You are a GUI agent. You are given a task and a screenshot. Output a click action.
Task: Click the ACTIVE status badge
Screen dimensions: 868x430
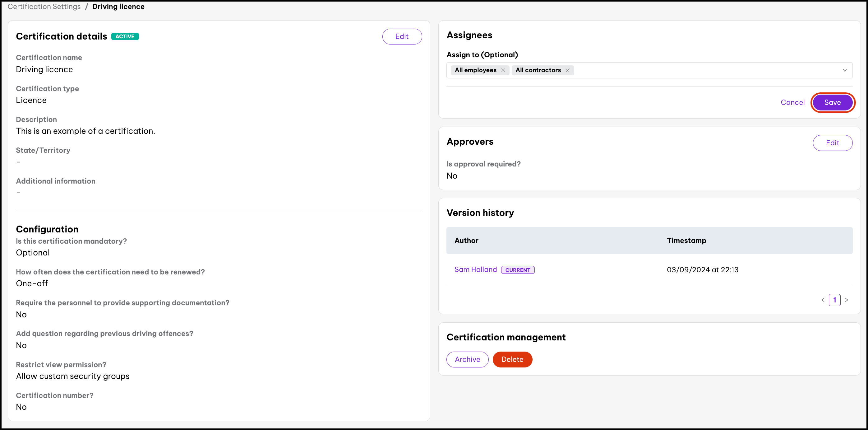(x=125, y=36)
